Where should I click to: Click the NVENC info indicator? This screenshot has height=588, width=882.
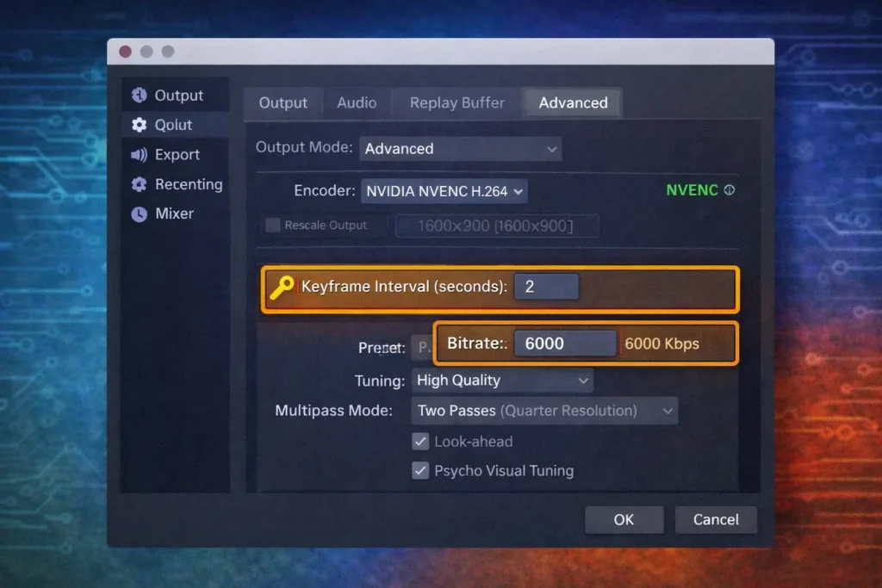coord(731,189)
